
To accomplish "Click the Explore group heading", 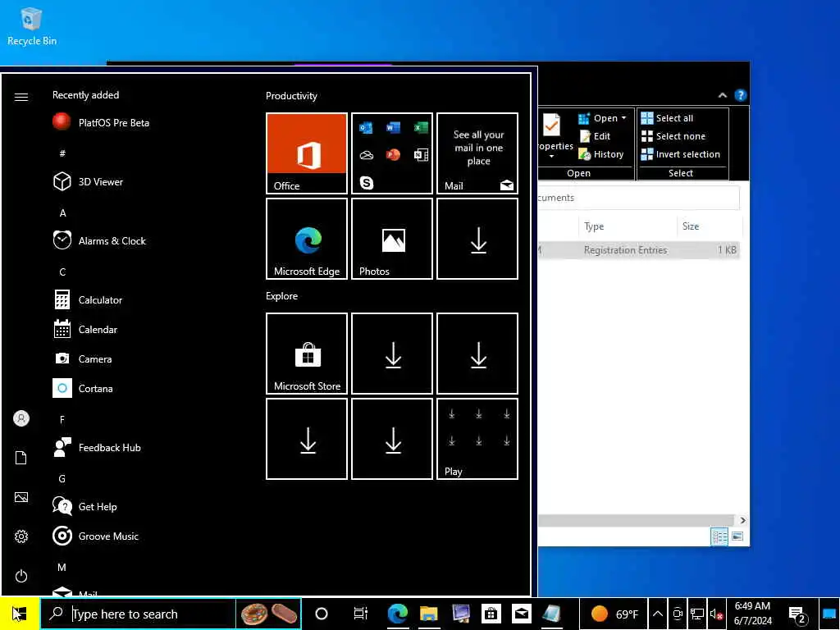I will click(282, 295).
